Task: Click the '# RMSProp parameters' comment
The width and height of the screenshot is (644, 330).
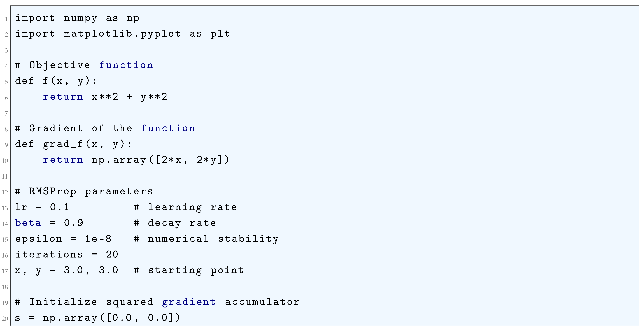Action: pyautogui.click(x=84, y=191)
